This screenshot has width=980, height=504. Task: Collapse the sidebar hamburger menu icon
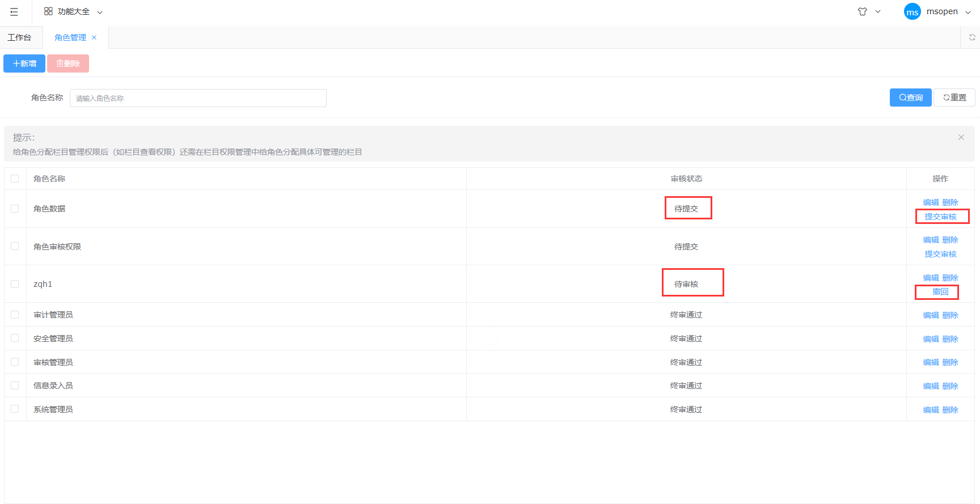tap(14, 12)
